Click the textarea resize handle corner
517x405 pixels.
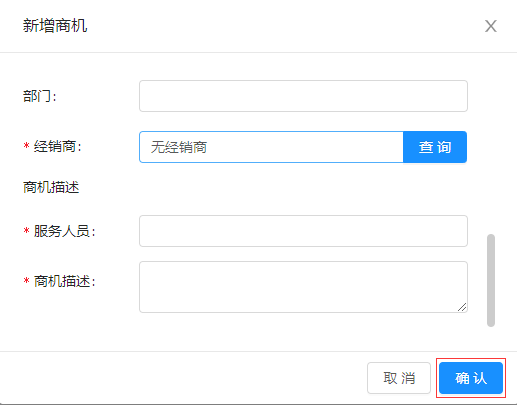(462, 307)
